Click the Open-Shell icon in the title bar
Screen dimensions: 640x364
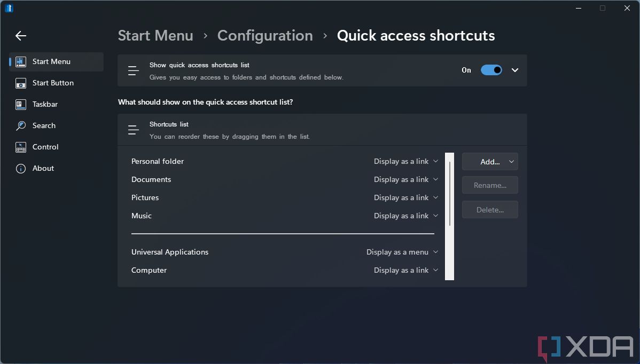coord(9,8)
